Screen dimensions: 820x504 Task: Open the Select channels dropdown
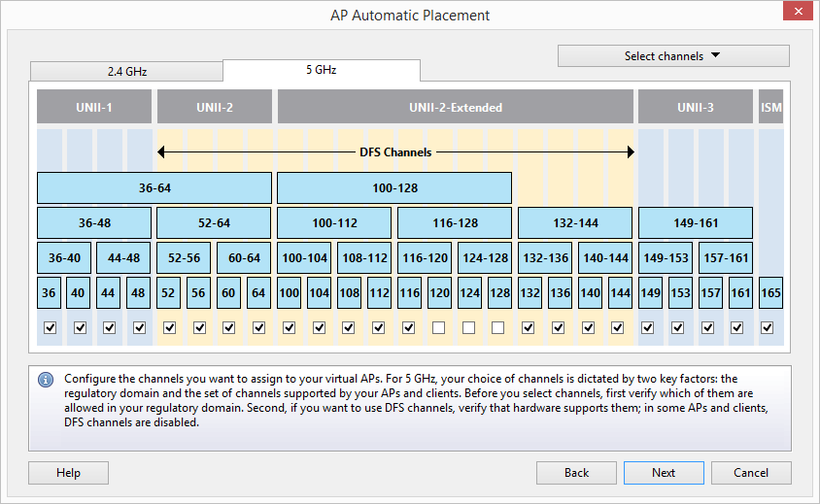click(673, 56)
